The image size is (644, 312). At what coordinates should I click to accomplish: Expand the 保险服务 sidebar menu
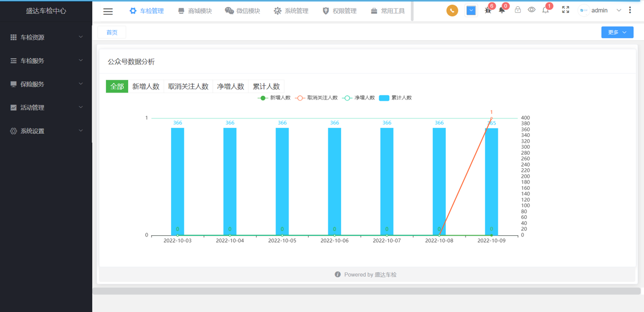[x=46, y=84]
